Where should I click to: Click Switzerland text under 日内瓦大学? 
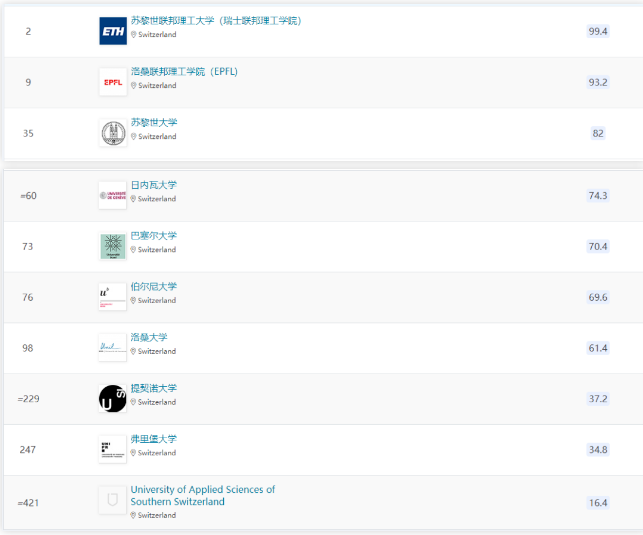157,199
